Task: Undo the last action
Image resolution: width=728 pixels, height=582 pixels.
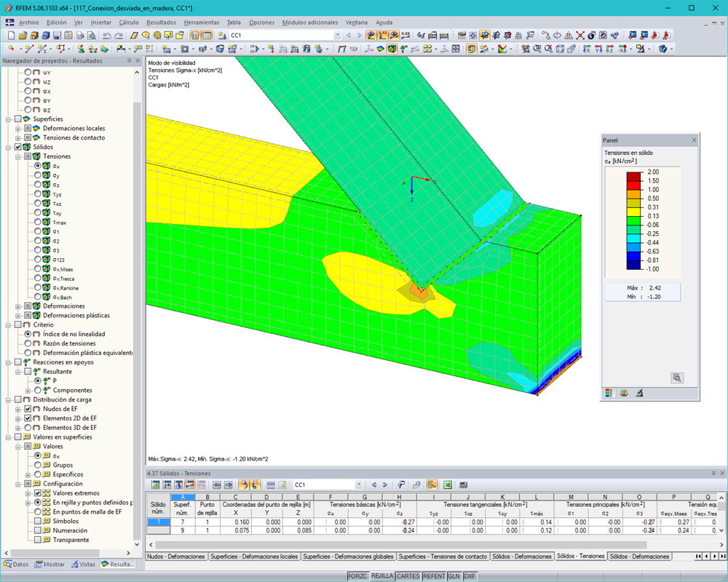Action: [107, 35]
